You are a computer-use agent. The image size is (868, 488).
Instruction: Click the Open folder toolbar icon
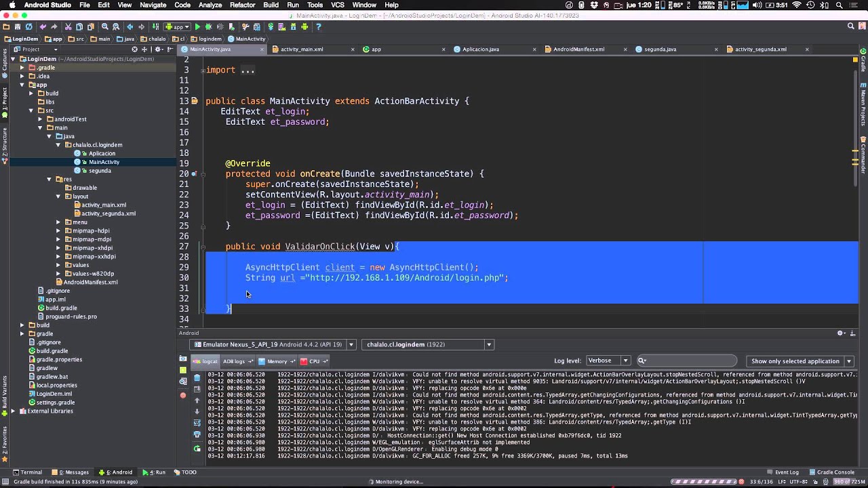pos(5,27)
